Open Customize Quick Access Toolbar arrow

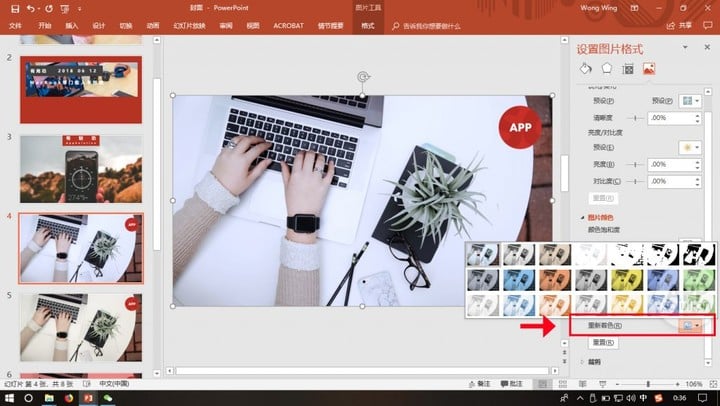coord(79,9)
